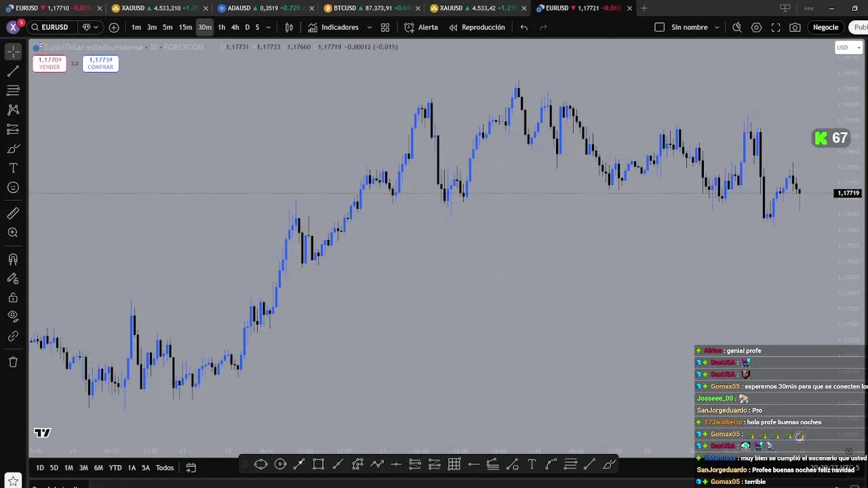The image size is (868, 488).
Task: Toggle hide all drawings eye icon
Action: (x=13, y=316)
